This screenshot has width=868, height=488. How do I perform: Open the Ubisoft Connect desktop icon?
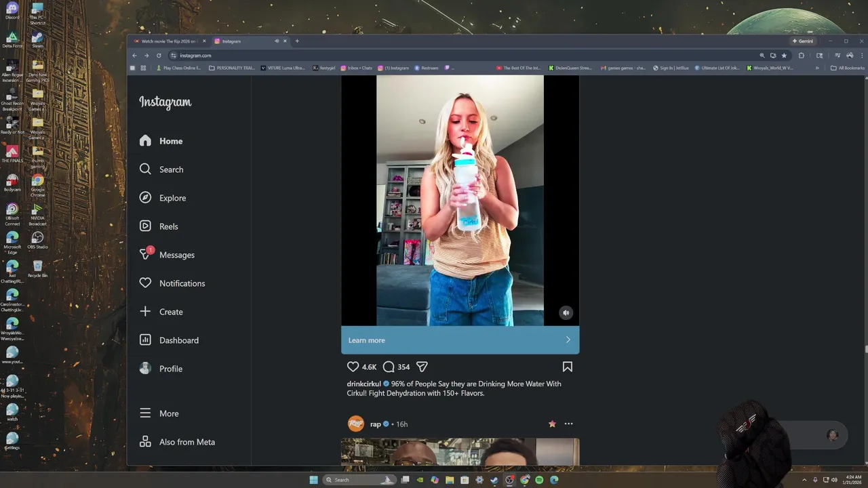click(x=12, y=215)
